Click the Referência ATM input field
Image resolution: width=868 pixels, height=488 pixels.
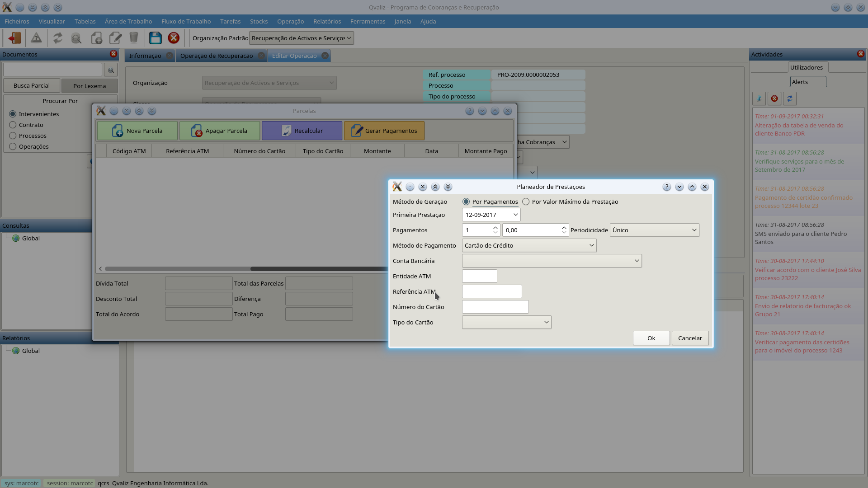pos(491,292)
